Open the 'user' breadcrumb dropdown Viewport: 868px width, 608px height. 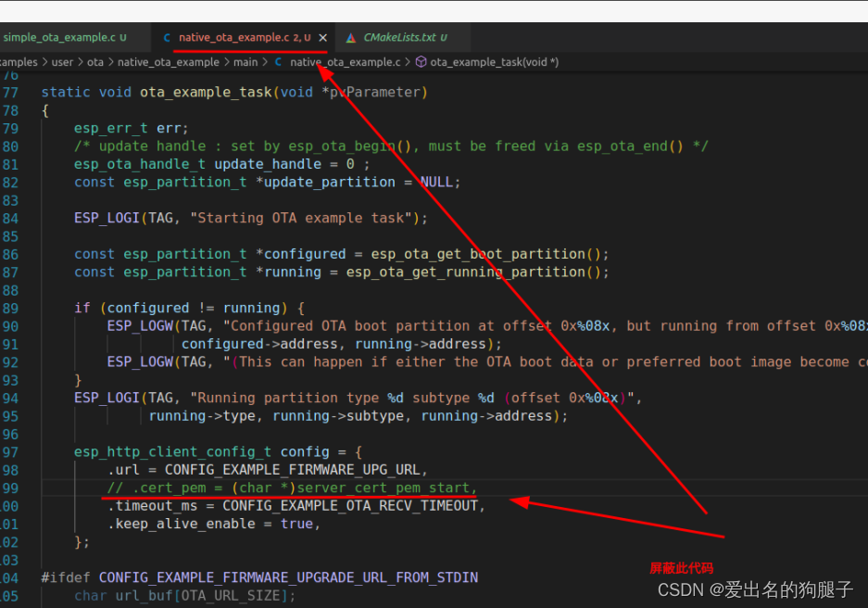pos(62,61)
